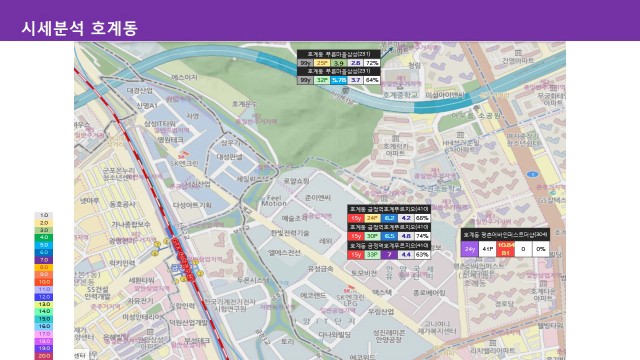
Task: Click the slide title 시세분석 호계동
Action: pos(80,29)
